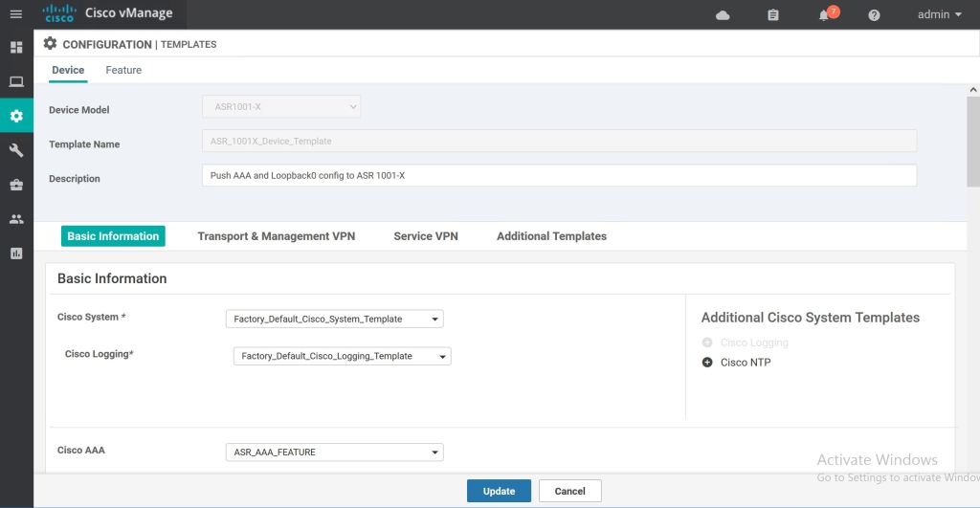Click inside the Description text field
980x508 pixels.
point(559,176)
